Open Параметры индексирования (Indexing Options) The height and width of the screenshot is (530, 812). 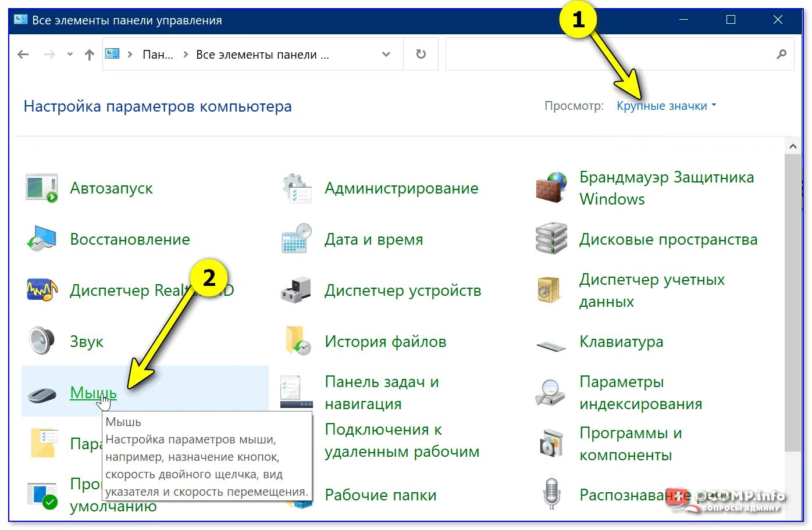point(640,392)
